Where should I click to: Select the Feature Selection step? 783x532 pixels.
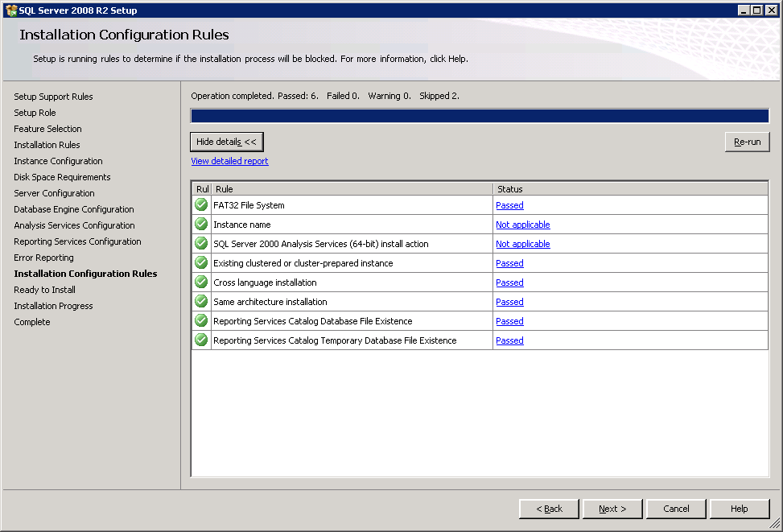(x=48, y=129)
